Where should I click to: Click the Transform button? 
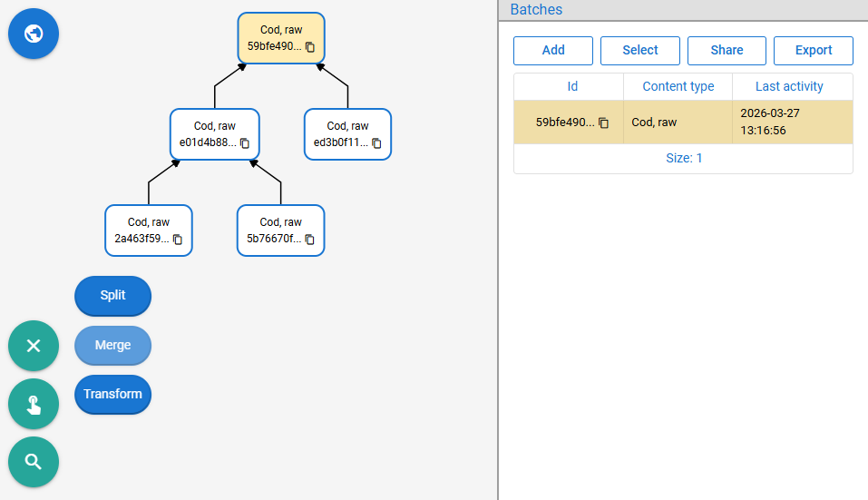(x=113, y=394)
